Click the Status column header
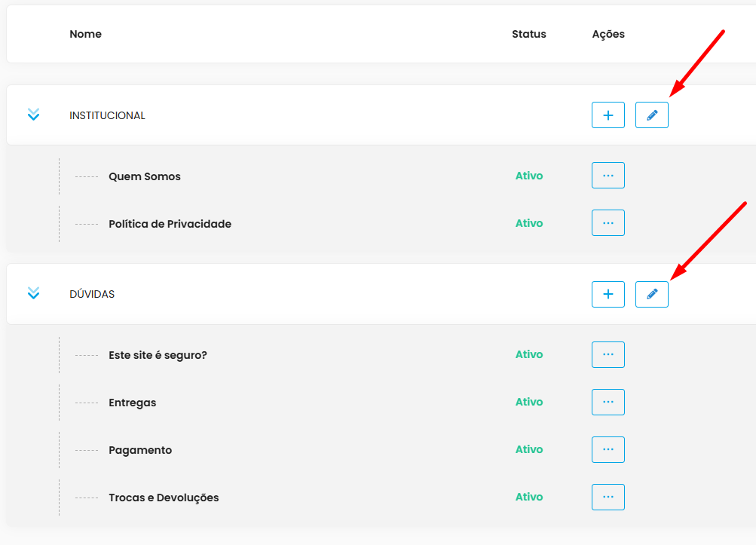 coord(528,34)
